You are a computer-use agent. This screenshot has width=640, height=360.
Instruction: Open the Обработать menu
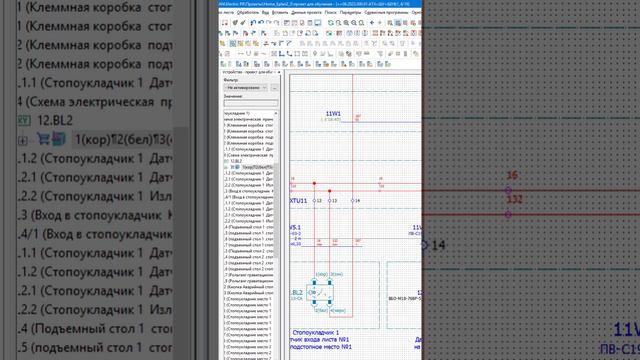pos(248,13)
